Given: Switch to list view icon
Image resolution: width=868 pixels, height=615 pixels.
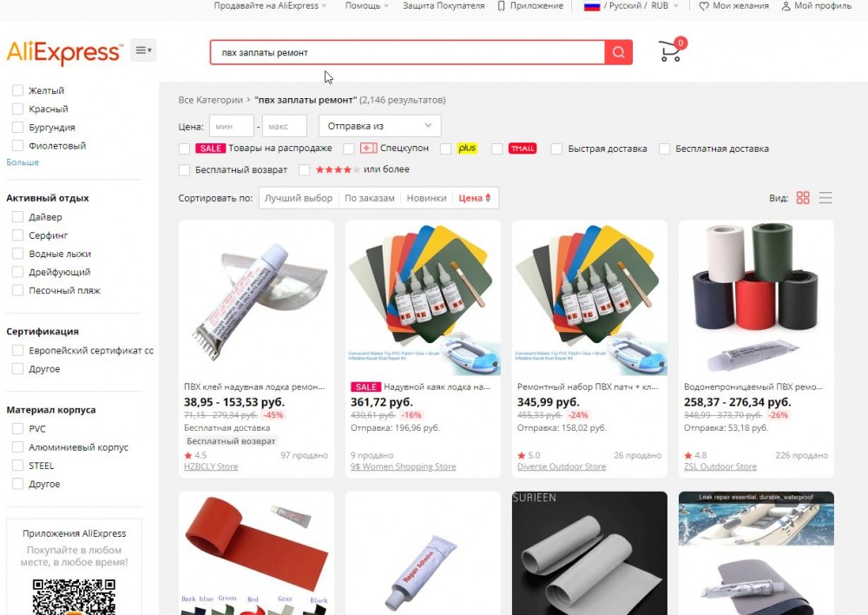Looking at the screenshot, I should [825, 198].
